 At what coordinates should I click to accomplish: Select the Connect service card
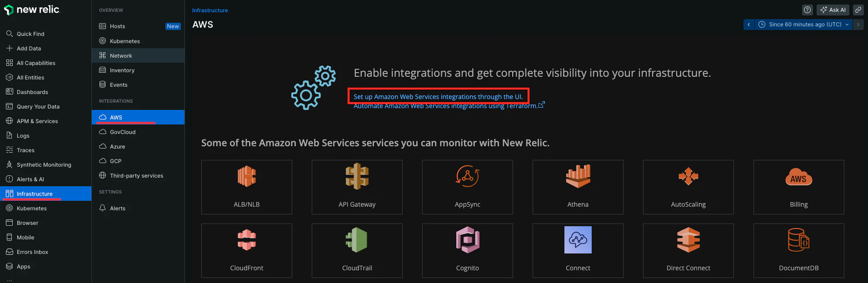pos(578,251)
